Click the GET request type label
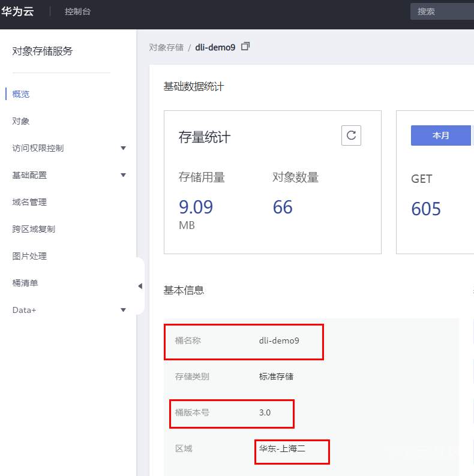The height and width of the screenshot is (476, 474). pyautogui.click(x=421, y=179)
